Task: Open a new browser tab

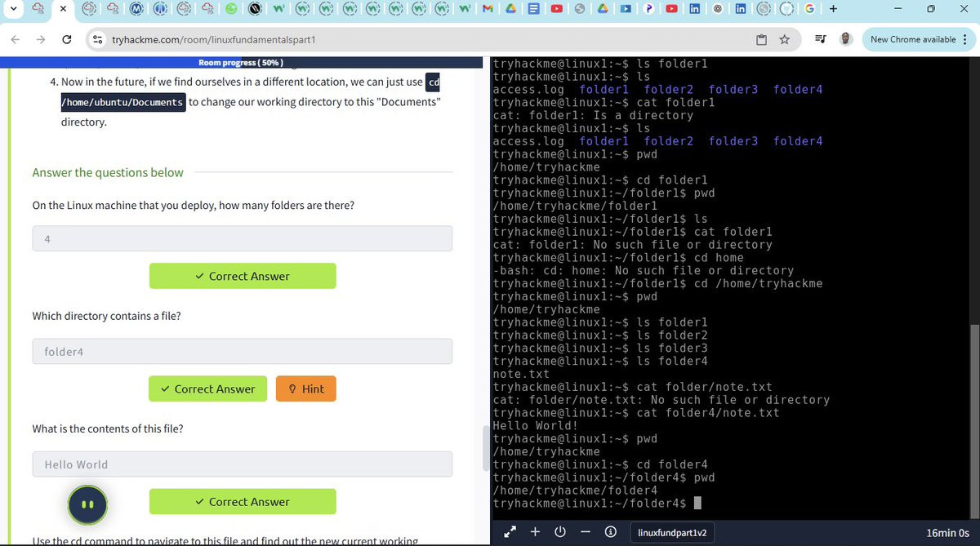Action: (x=833, y=10)
